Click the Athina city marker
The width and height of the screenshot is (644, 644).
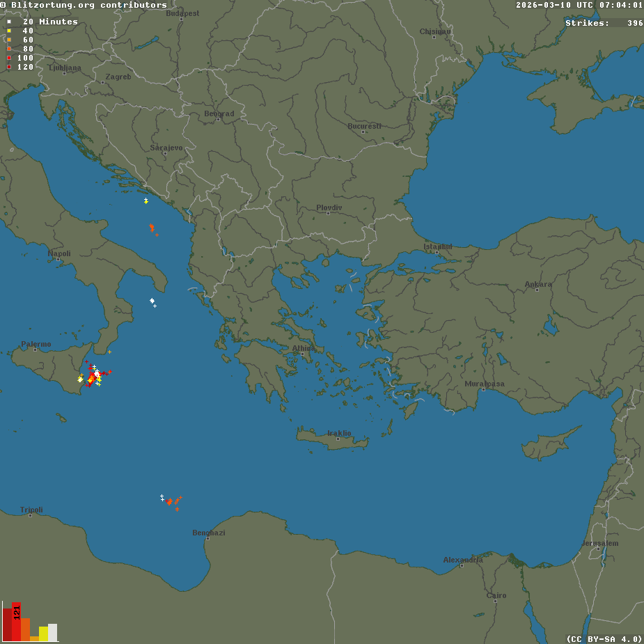pyautogui.click(x=303, y=354)
